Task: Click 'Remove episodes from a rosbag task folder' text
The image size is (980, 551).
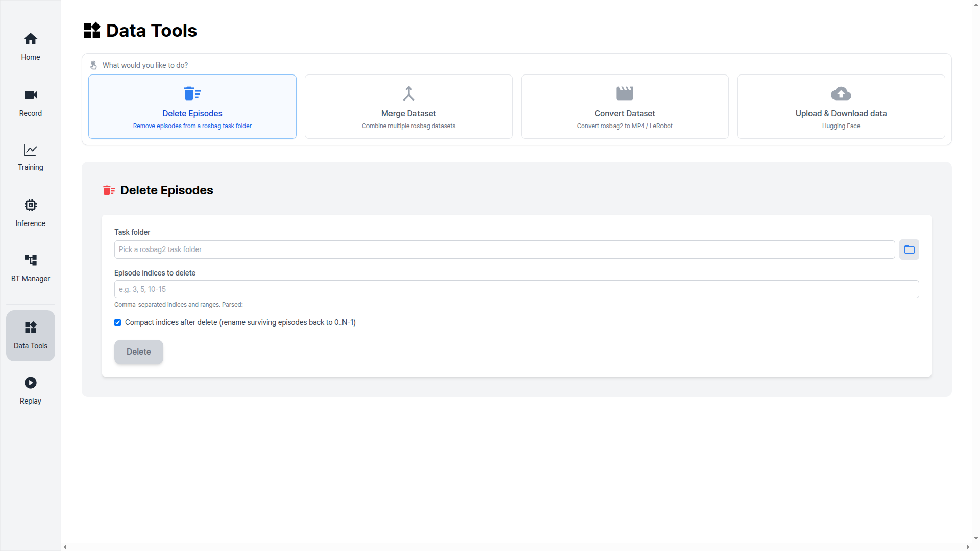Action: (192, 126)
